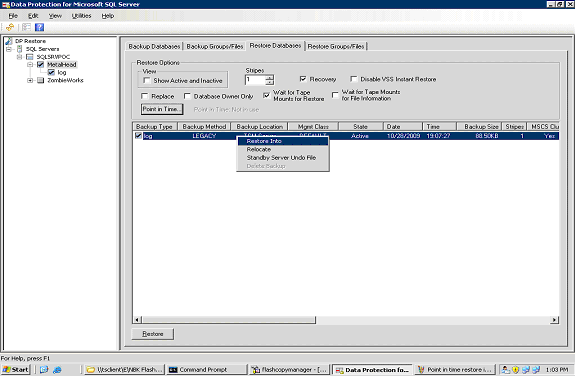Open the File menu
The width and height of the screenshot is (575, 376).
(x=13, y=16)
